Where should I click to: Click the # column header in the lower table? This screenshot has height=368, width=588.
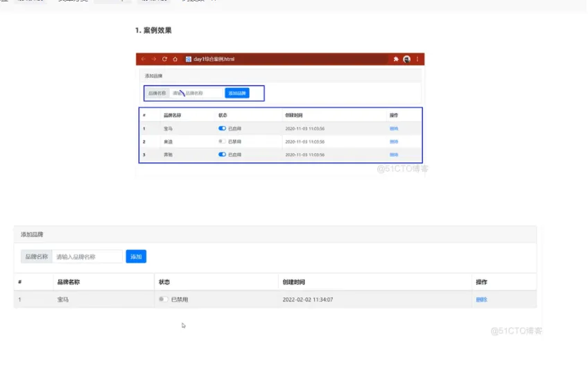pyautogui.click(x=20, y=282)
